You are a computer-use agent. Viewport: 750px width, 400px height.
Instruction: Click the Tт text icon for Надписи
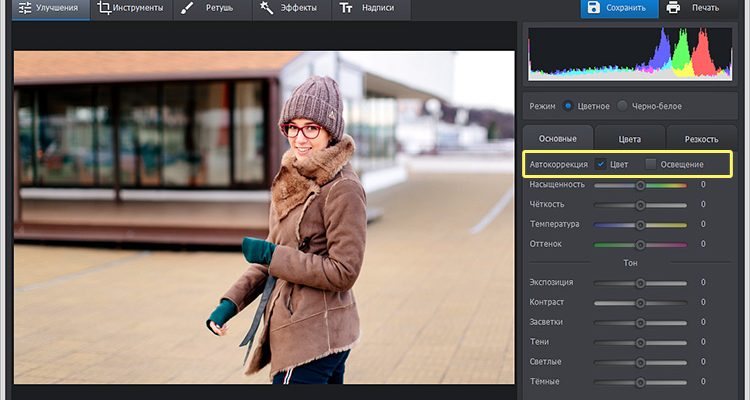click(x=345, y=8)
